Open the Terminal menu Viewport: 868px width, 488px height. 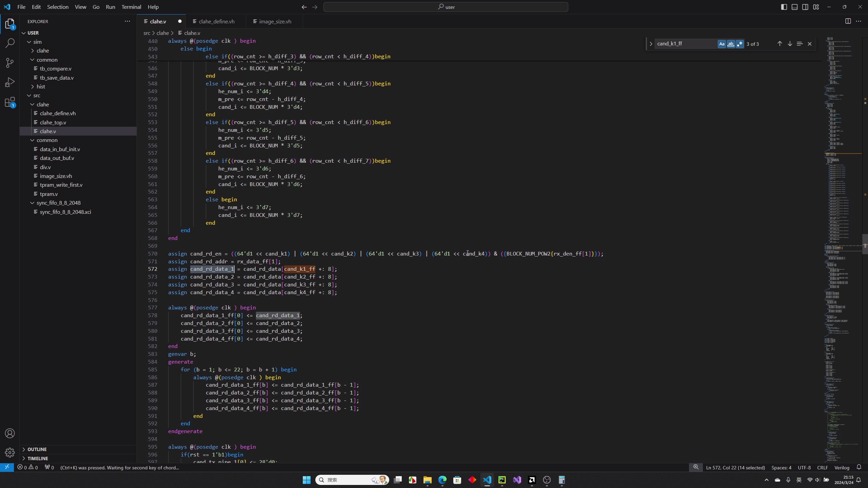click(131, 7)
